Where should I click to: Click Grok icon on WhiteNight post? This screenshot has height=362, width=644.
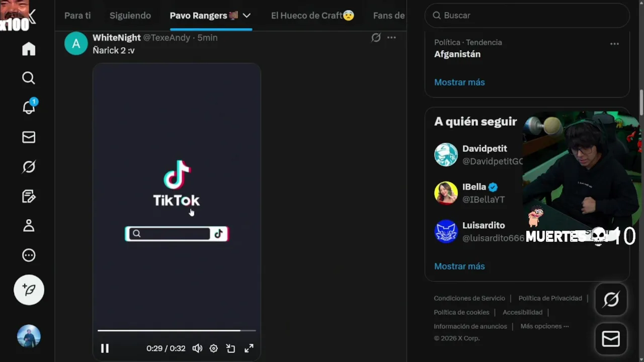click(x=376, y=38)
